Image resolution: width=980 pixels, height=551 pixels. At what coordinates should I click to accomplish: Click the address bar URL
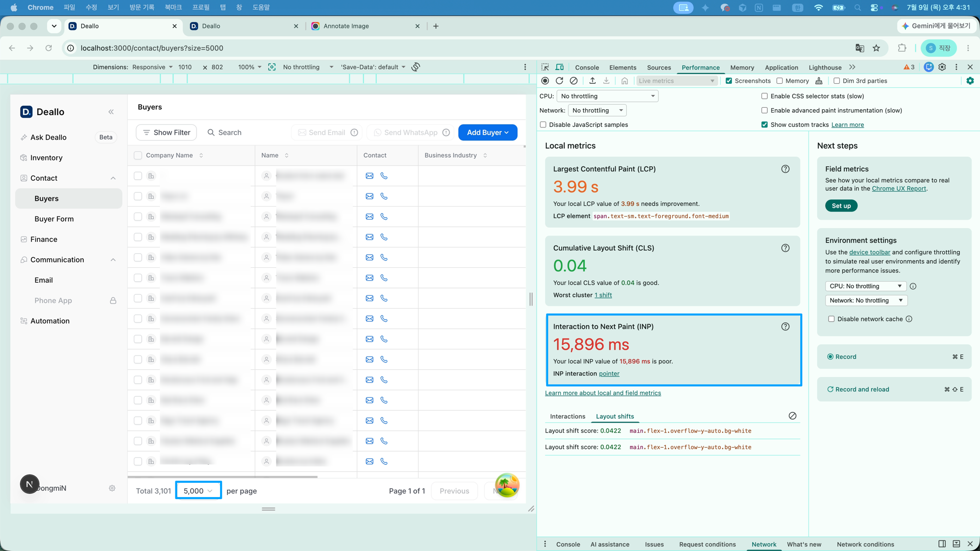click(x=152, y=48)
